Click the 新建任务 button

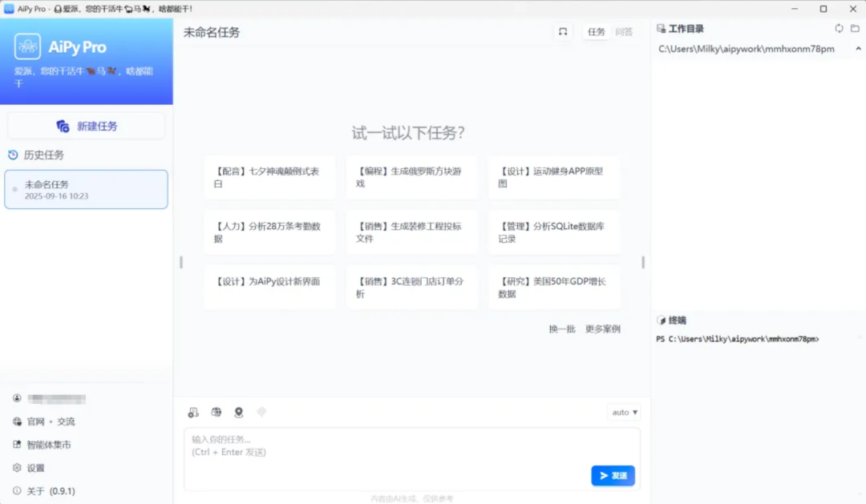pos(86,125)
